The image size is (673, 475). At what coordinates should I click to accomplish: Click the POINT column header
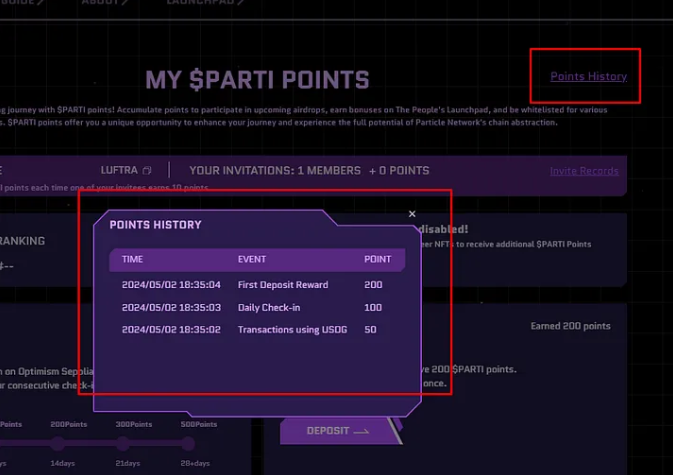378,259
